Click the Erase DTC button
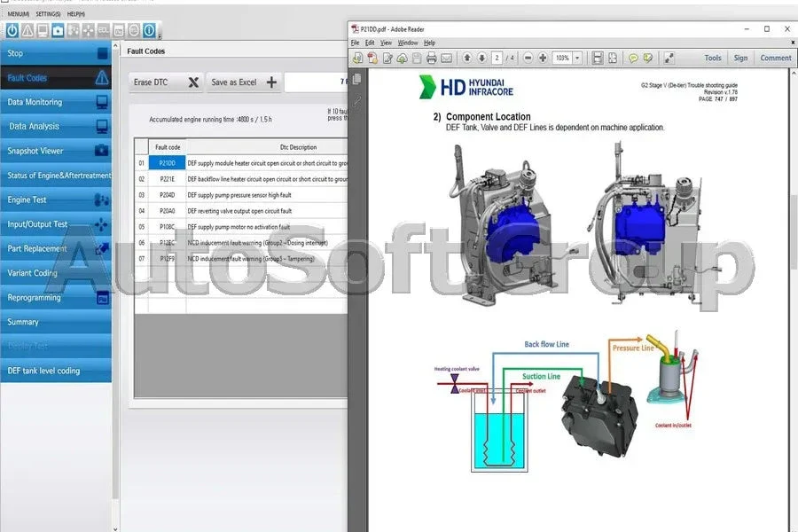 pos(166,82)
